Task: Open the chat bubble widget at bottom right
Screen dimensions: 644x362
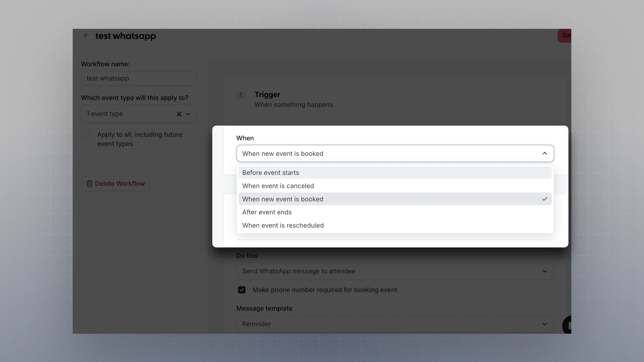Action: tap(567, 324)
